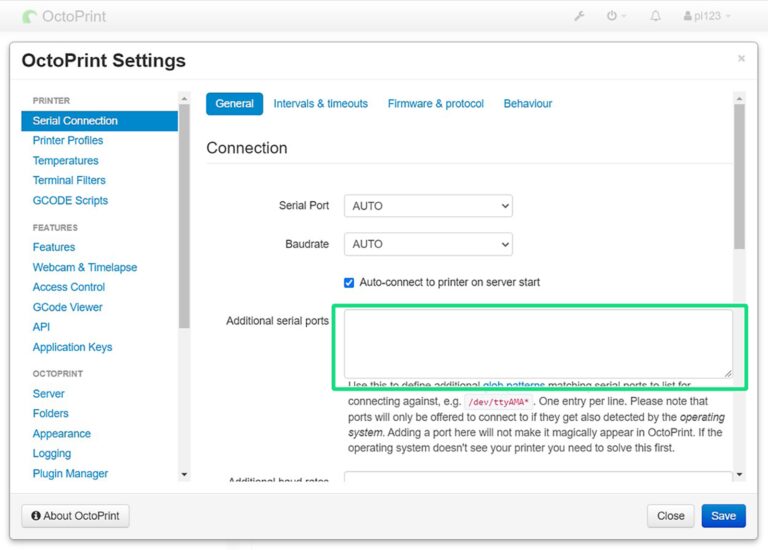Click the Additional serial ports text area
Screen dimensions: 768x550
tap(538, 343)
